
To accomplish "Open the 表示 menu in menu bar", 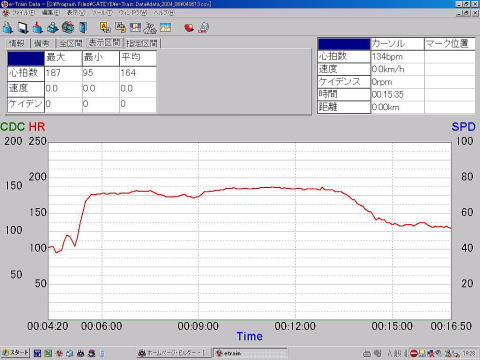I will tap(76, 13).
